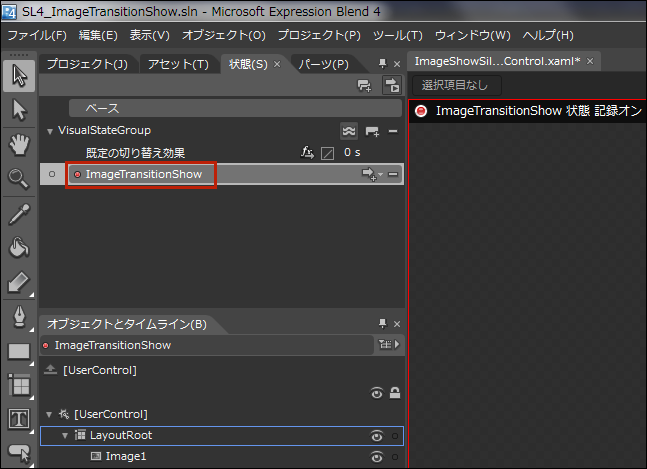Open Window menu
Screen dimensions: 647x469
coord(473,35)
